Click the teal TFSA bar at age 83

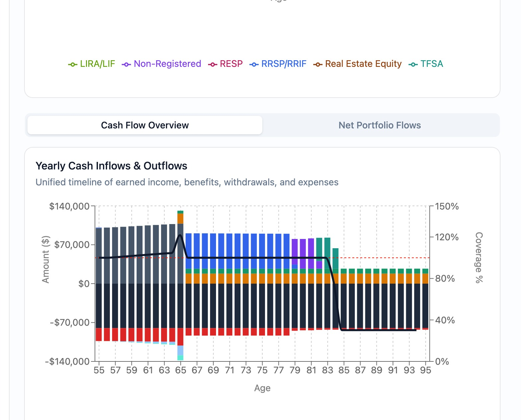pyautogui.click(x=327, y=253)
